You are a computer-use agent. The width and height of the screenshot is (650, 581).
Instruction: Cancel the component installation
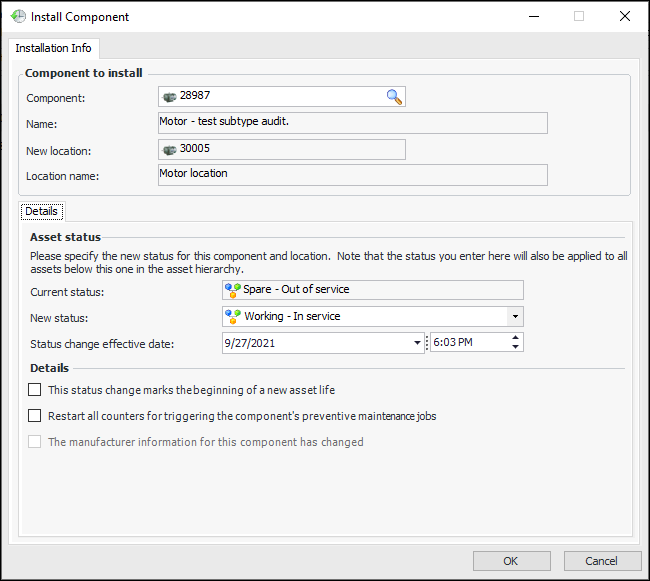pyautogui.click(x=602, y=561)
